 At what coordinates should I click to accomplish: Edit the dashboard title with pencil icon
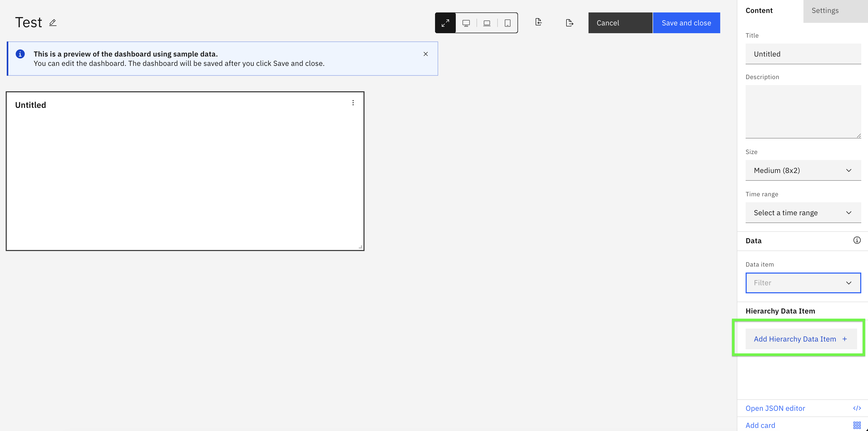point(53,23)
